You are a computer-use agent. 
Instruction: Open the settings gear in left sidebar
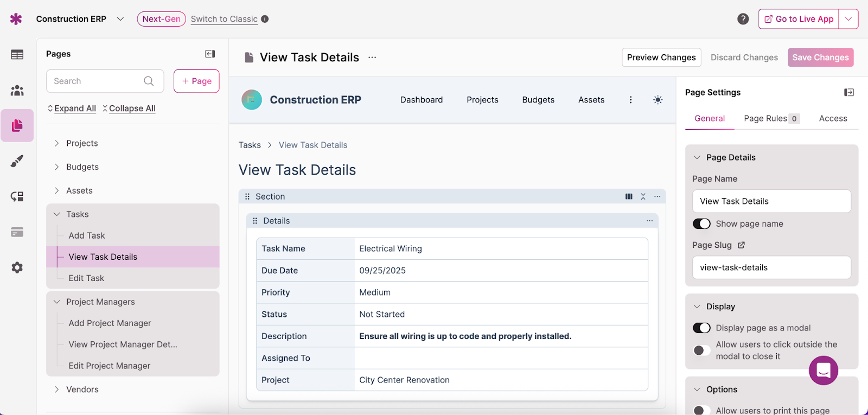pyautogui.click(x=17, y=267)
